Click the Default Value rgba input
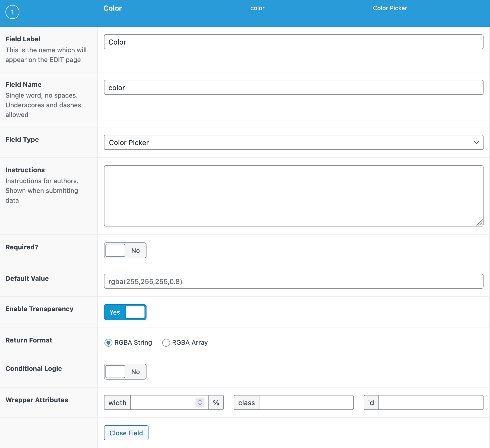Screen dimensions: 490x448 294,281
